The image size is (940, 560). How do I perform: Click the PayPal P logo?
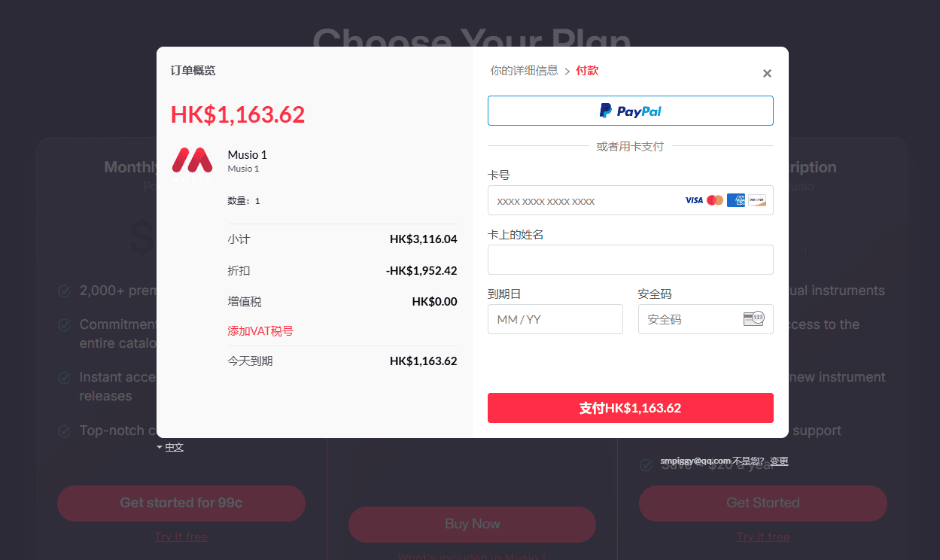pyautogui.click(x=606, y=111)
